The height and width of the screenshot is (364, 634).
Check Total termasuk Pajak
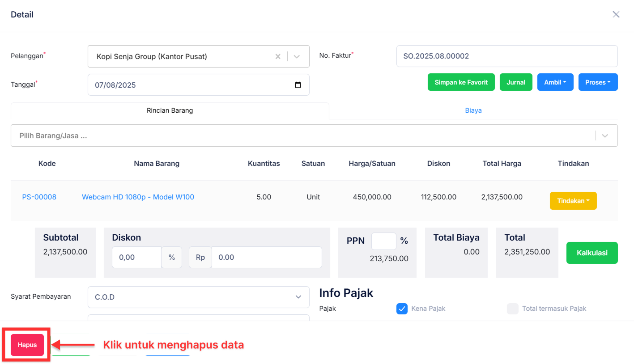click(x=512, y=309)
